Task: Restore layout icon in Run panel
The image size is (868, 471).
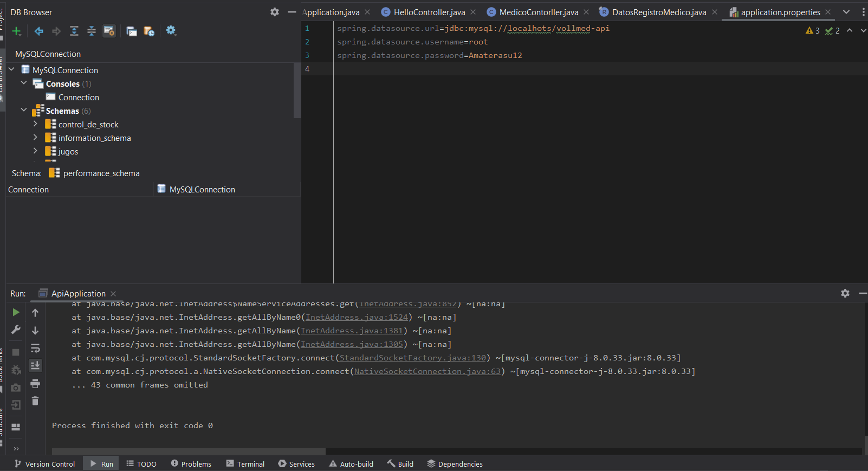Action: (x=16, y=427)
